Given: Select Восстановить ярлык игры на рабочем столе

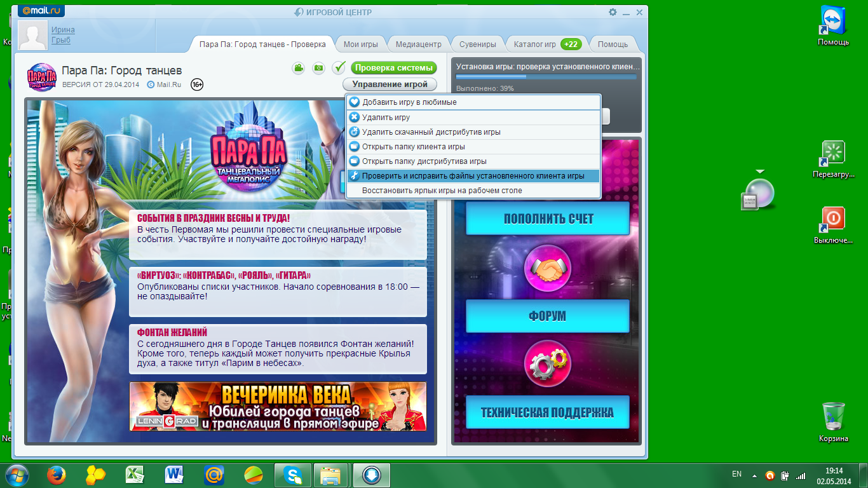Looking at the screenshot, I should (x=473, y=191).
